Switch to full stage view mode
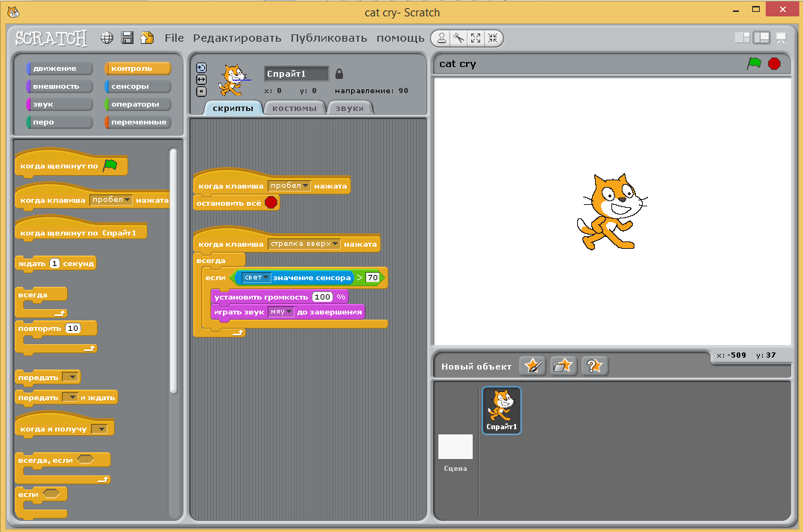 coord(761,38)
